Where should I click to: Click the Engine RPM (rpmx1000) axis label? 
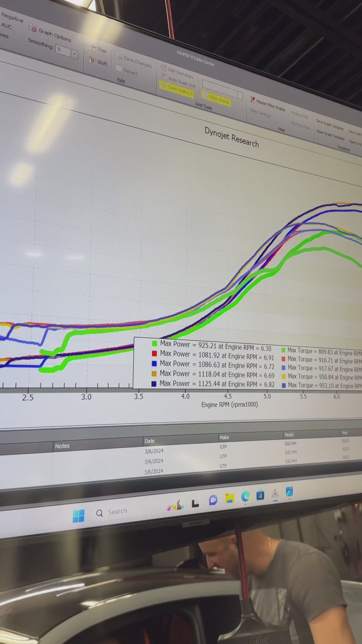click(230, 405)
